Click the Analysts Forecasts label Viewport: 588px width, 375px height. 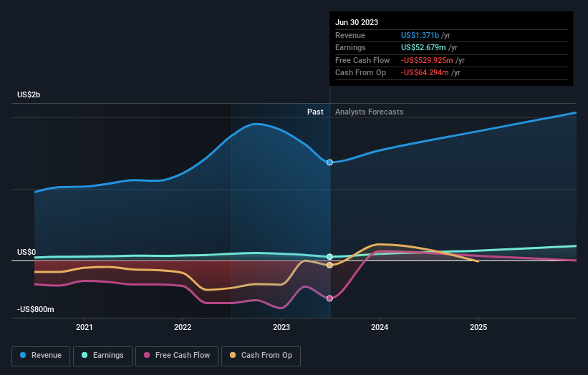coord(369,112)
